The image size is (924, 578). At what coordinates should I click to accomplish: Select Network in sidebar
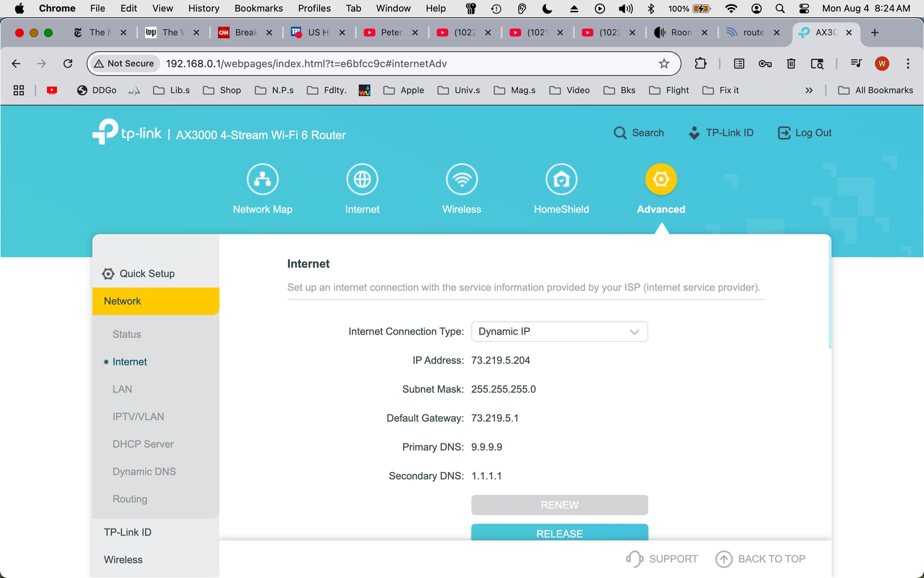point(155,301)
